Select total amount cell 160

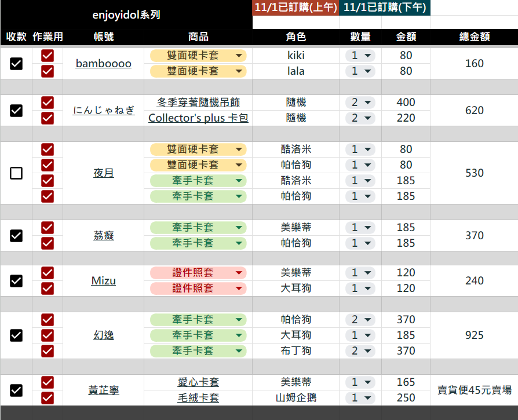click(474, 63)
